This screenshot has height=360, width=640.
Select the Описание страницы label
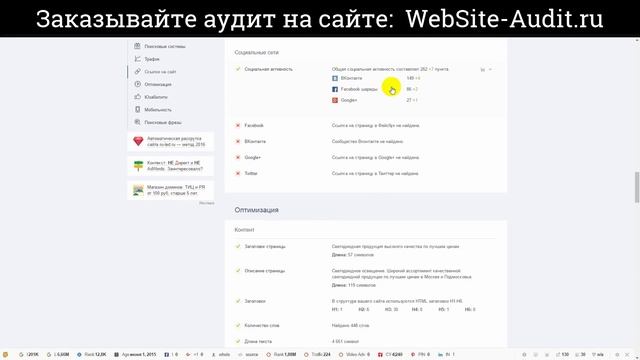tap(265, 271)
